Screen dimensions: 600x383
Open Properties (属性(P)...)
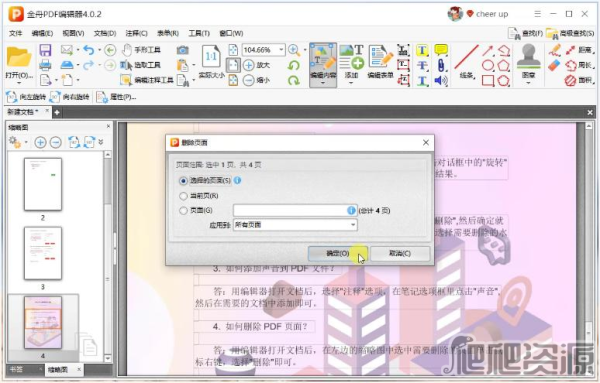click(116, 97)
